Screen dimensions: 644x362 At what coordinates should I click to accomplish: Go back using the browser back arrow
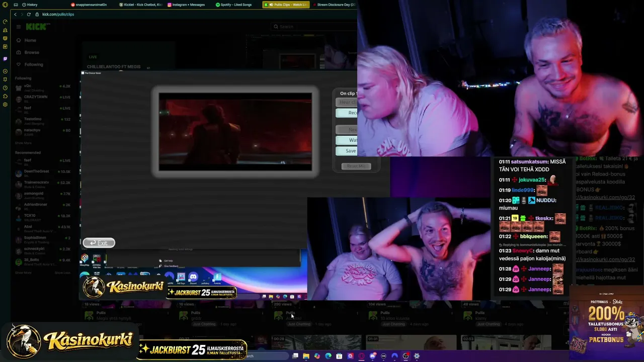(15, 14)
